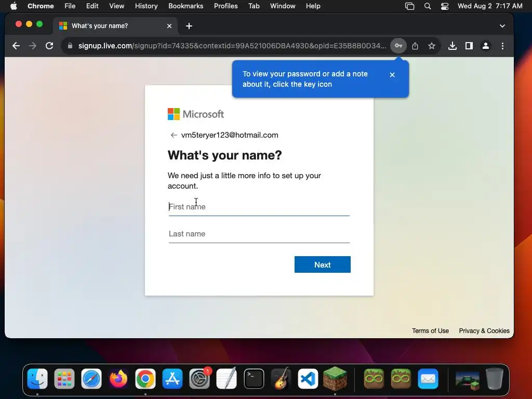This screenshot has width=532, height=399.
Task: Dismiss the password tooltip bubble
Action: tap(392, 75)
